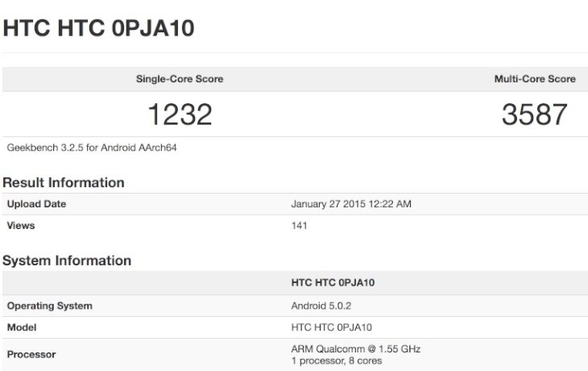Select the Upload Date row label

tap(36, 204)
